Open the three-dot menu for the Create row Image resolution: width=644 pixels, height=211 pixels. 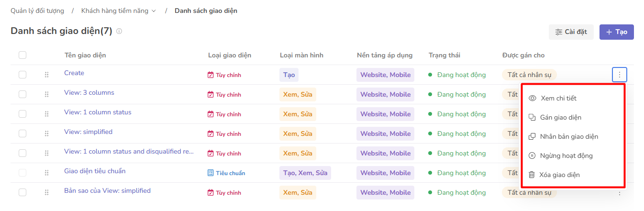point(619,75)
